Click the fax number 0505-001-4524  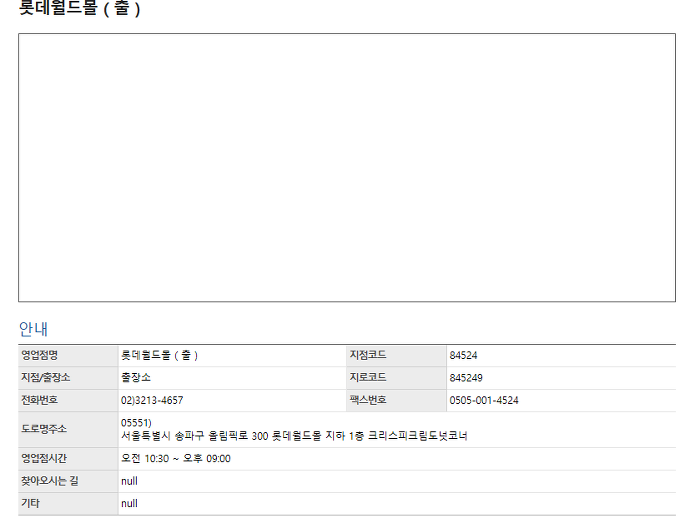pyautogui.click(x=484, y=400)
